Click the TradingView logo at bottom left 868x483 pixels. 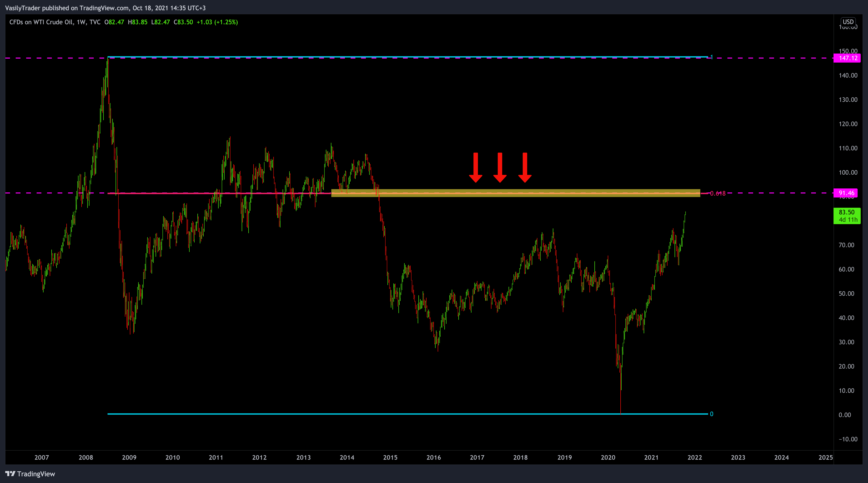click(x=30, y=473)
